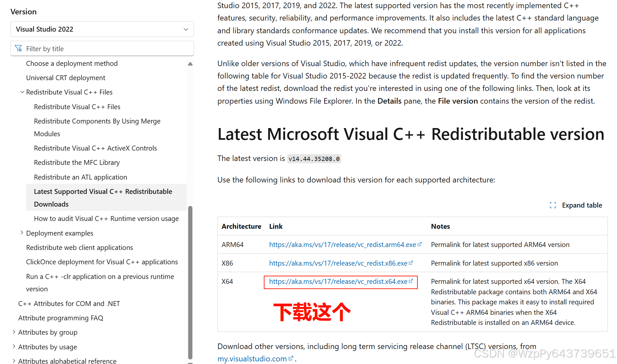Open Redistribute Visual C++ ActiveX Controls
The height and width of the screenshot is (364, 617).
click(95, 148)
